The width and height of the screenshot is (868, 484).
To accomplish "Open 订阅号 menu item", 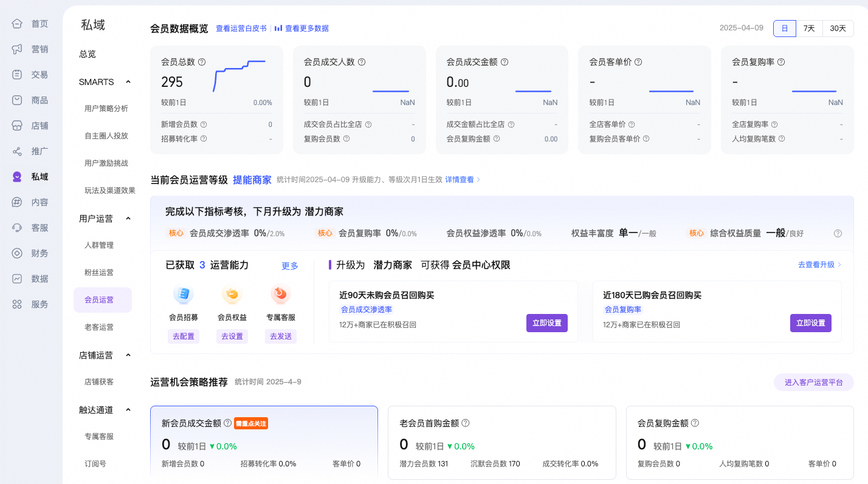I will (x=95, y=464).
